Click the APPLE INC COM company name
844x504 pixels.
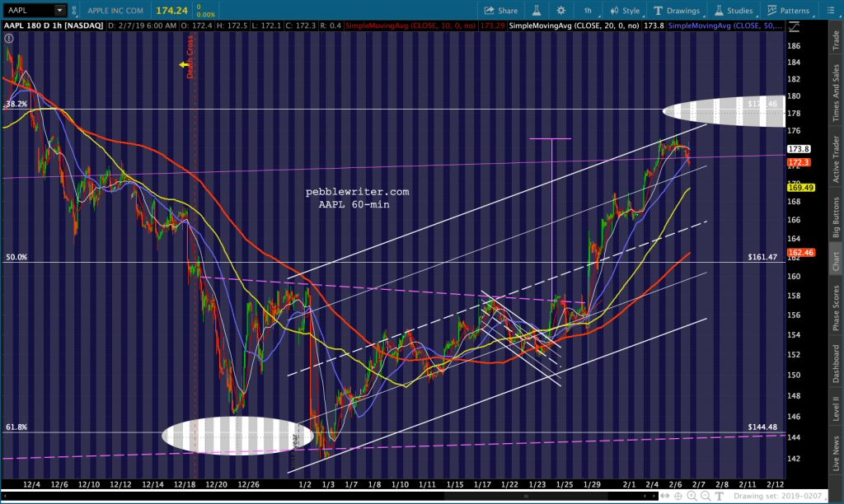[115, 10]
